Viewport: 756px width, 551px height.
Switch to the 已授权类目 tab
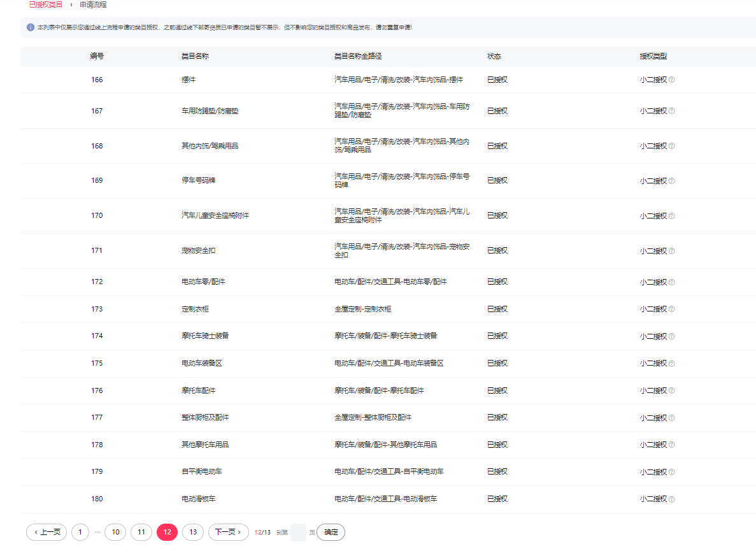coord(46,4)
